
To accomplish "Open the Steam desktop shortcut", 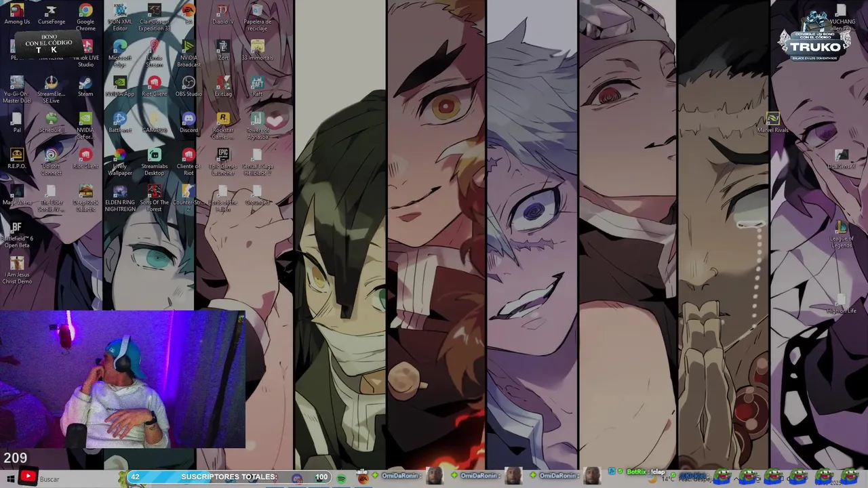I will [85, 87].
